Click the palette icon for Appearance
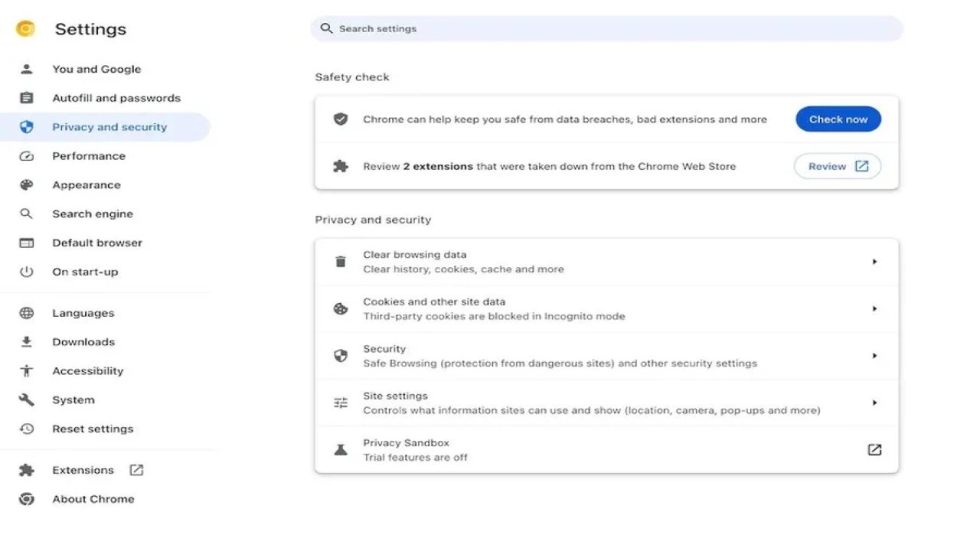This screenshot has width=980, height=551. pyautogui.click(x=27, y=185)
